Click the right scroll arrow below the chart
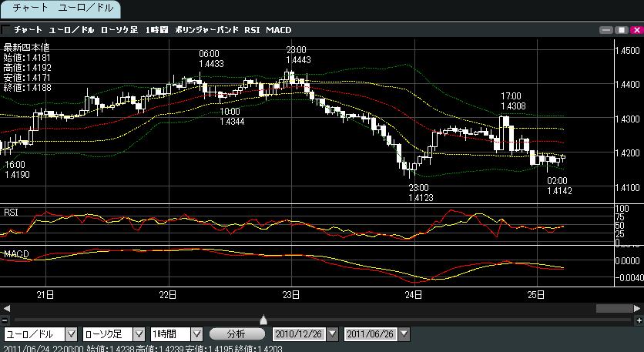The width and height of the screenshot is (644, 352). pyautogui.click(x=638, y=308)
